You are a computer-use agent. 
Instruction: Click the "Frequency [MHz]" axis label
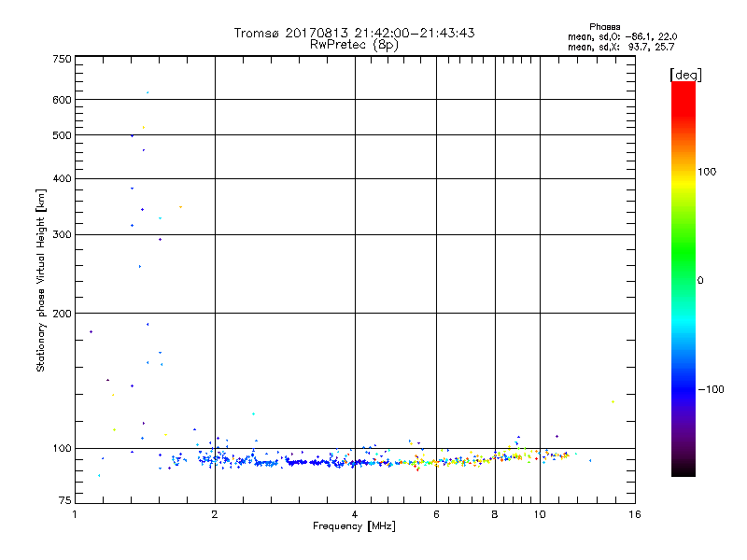point(354,526)
